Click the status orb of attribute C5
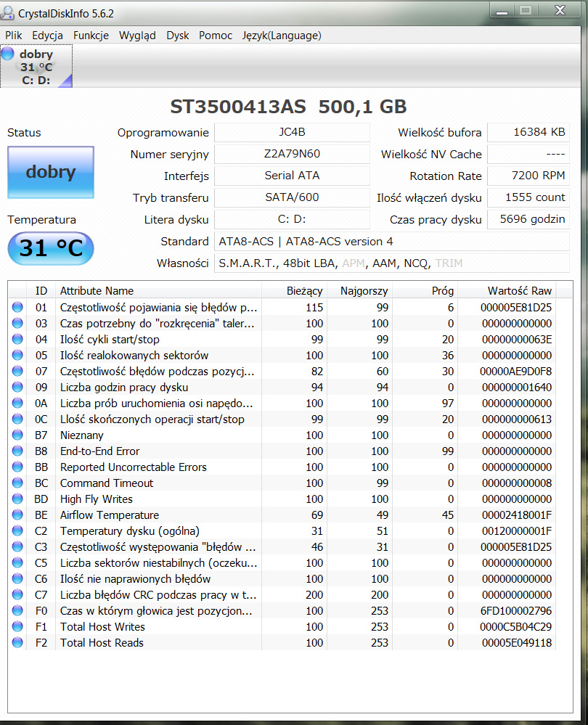Screen dimensions: 588x725 point(17,562)
